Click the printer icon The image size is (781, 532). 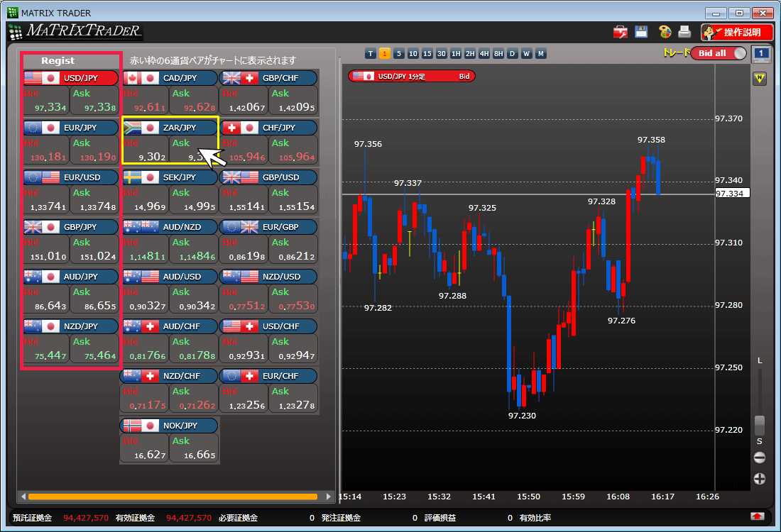(x=685, y=32)
